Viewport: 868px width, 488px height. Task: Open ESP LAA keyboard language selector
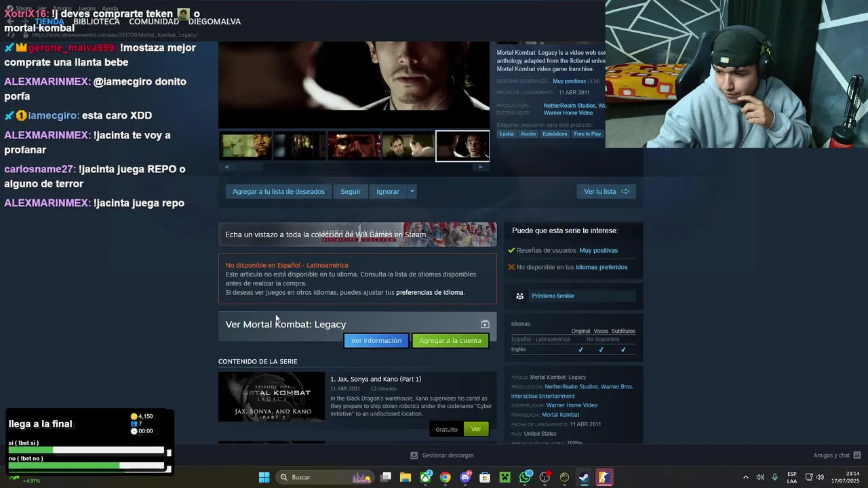pyautogui.click(x=792, y=477)
